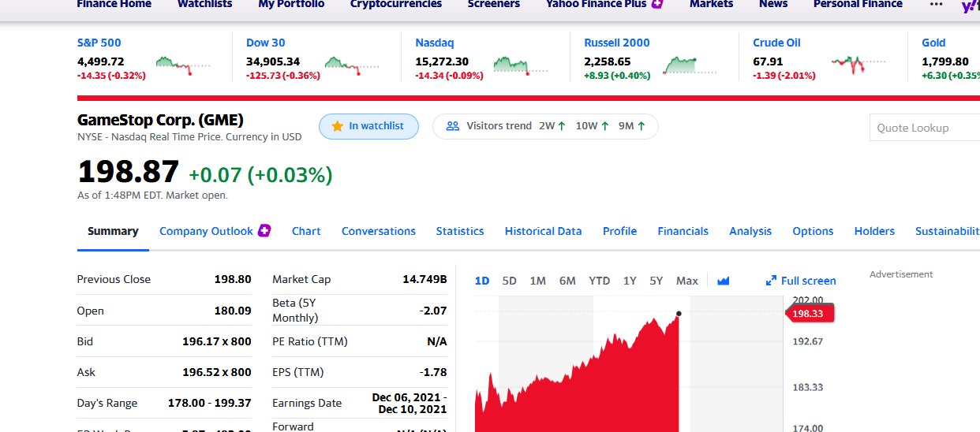
Task: Click the Earnings Date Dec 06, 2021 value
Action: pyautogui.click(x=410, y=403)
